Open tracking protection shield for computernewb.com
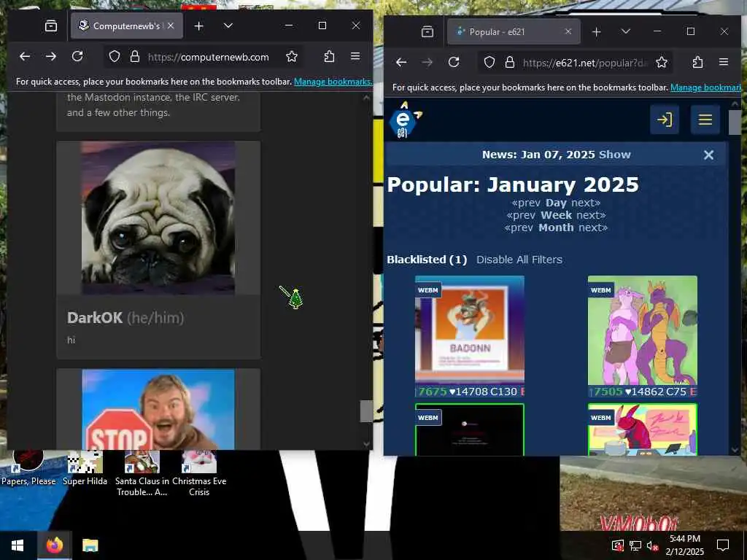Image resolution: width=747 pixels, height=560 pixels. coord(115,57)
